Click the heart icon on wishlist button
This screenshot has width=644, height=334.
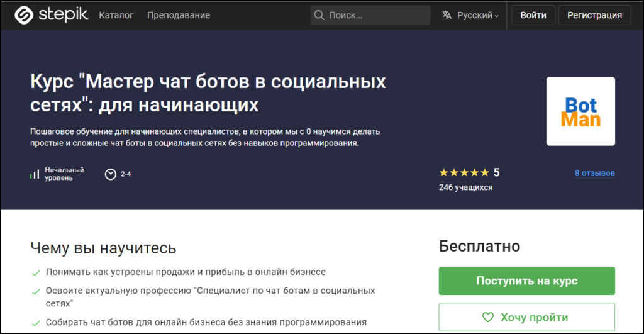pyautogui.click(x=487, y=318)
